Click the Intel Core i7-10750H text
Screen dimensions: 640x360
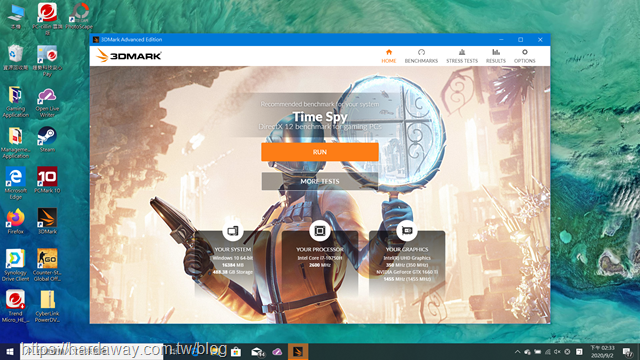[320, 258]
